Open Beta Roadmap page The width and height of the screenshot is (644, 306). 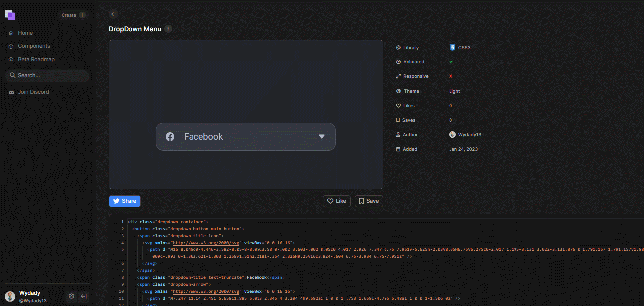point(36,59)
